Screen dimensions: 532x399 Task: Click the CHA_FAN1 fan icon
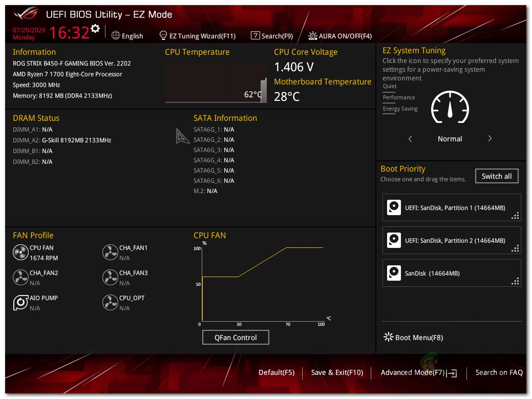coord(110,253)
